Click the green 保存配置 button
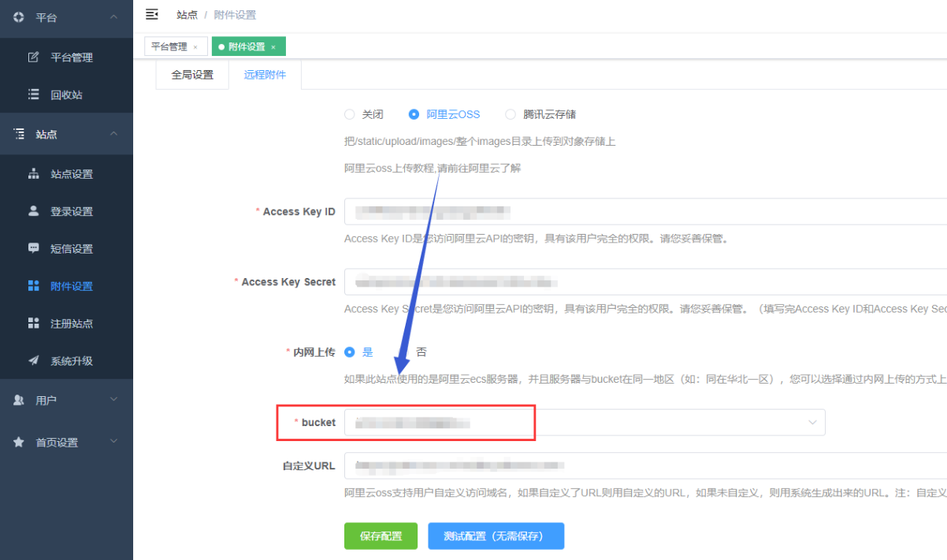 point(381,536)
